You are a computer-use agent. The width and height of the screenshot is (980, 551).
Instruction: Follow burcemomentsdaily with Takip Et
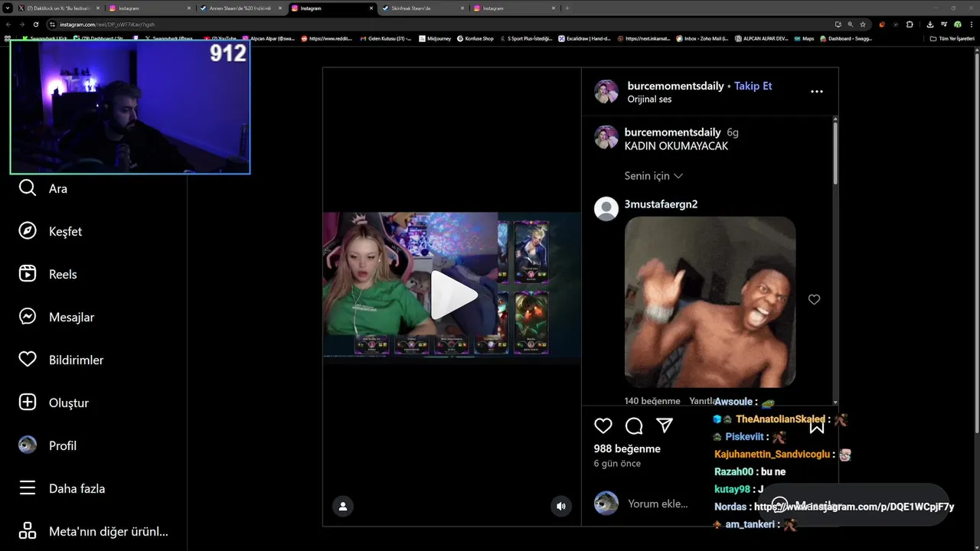coord(753,86)
